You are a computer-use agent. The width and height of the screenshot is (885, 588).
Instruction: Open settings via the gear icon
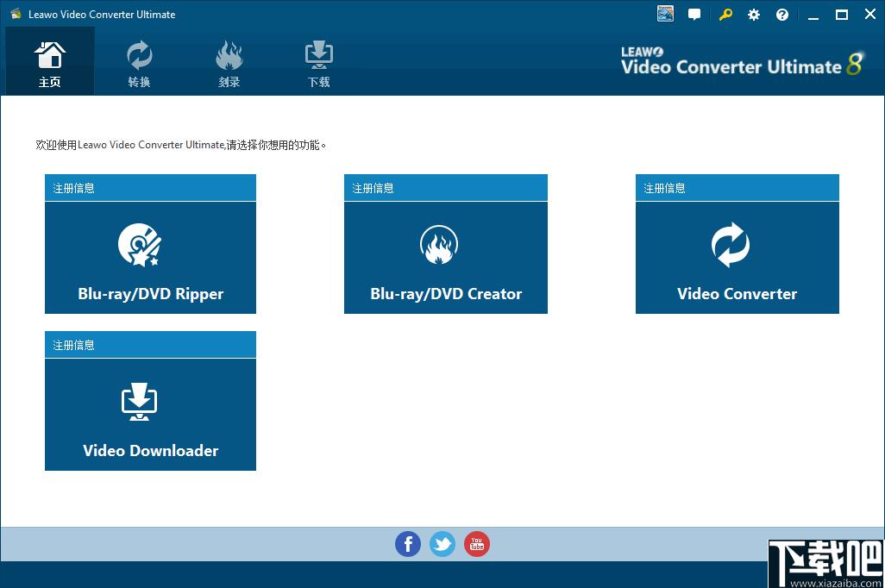tap(754, 15)
